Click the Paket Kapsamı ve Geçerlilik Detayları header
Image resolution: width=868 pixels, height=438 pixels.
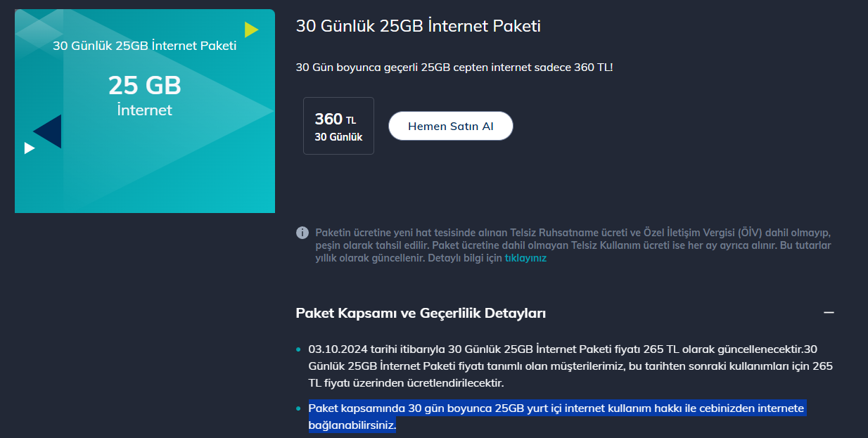point(421,313)
